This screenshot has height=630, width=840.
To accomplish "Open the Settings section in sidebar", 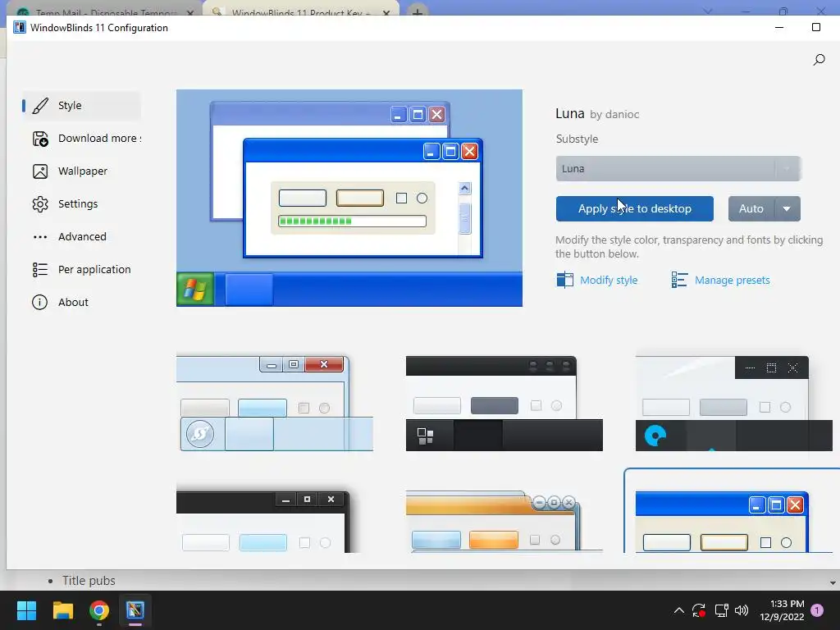I will [81, 203].
